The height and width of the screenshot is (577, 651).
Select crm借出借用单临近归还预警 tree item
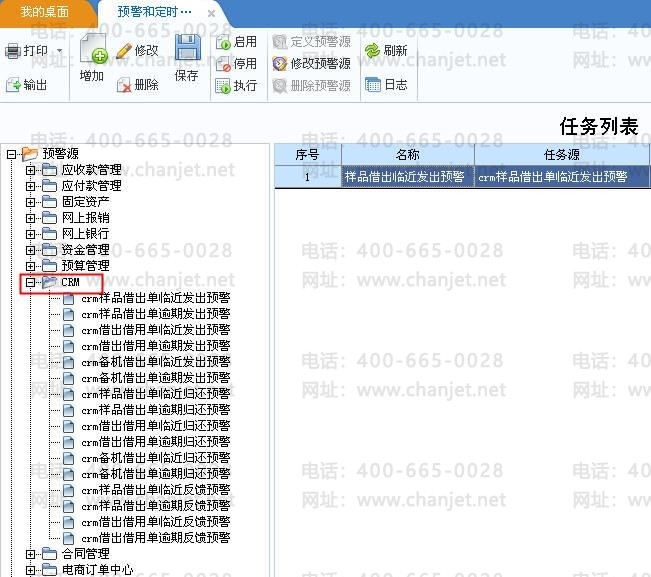click(156, 426)
